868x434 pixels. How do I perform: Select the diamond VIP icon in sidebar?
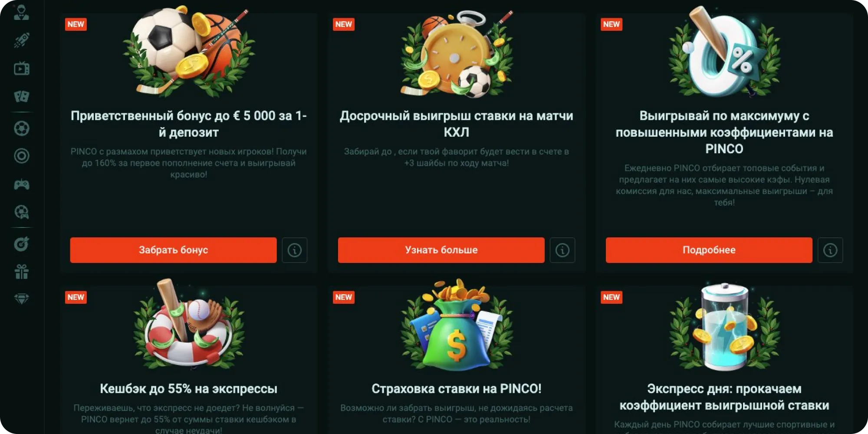22,299
